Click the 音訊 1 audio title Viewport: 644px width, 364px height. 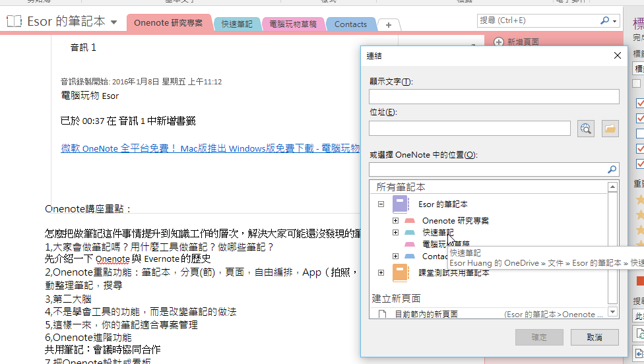(83, 47)
